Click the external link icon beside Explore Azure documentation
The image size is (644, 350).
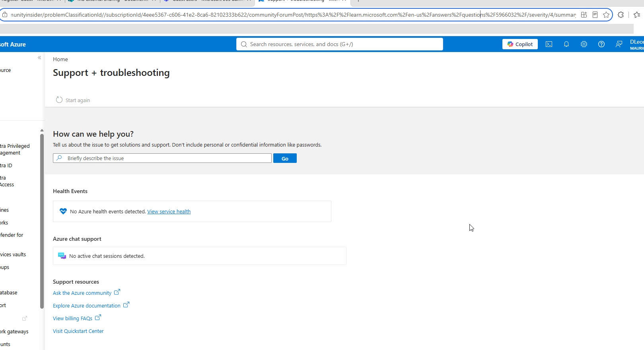[126, 305]
